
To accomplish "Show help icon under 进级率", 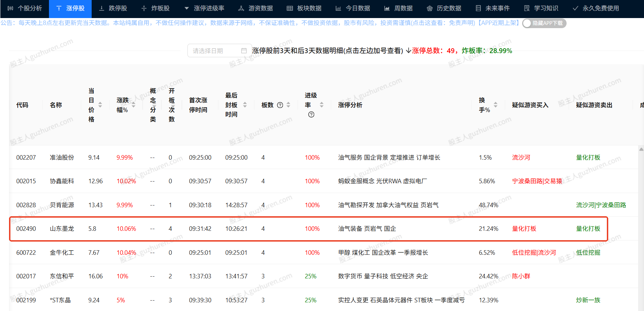I will (x=311, y=115).
